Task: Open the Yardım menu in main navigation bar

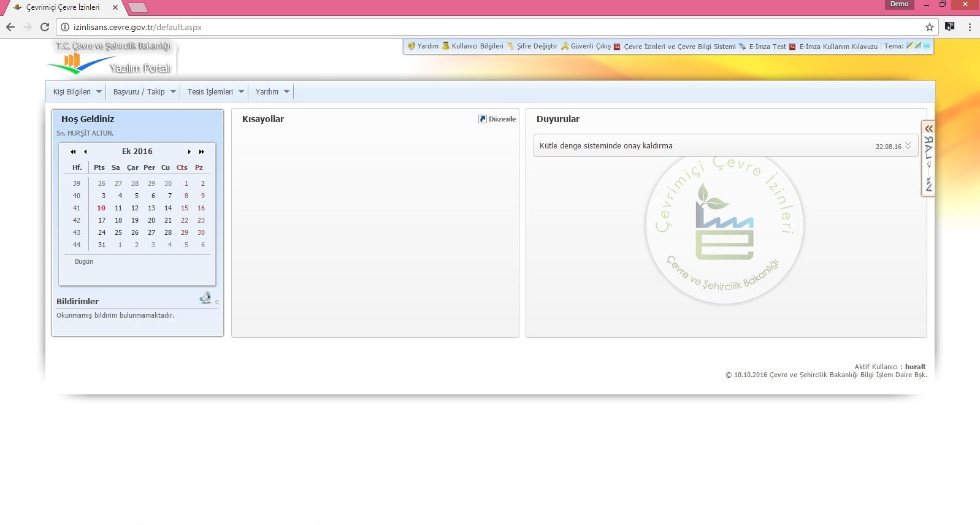Action: [272, 92]
